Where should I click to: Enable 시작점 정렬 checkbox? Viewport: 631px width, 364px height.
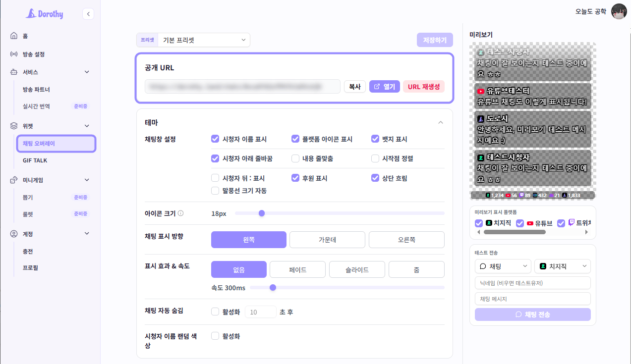coord(375,158)
